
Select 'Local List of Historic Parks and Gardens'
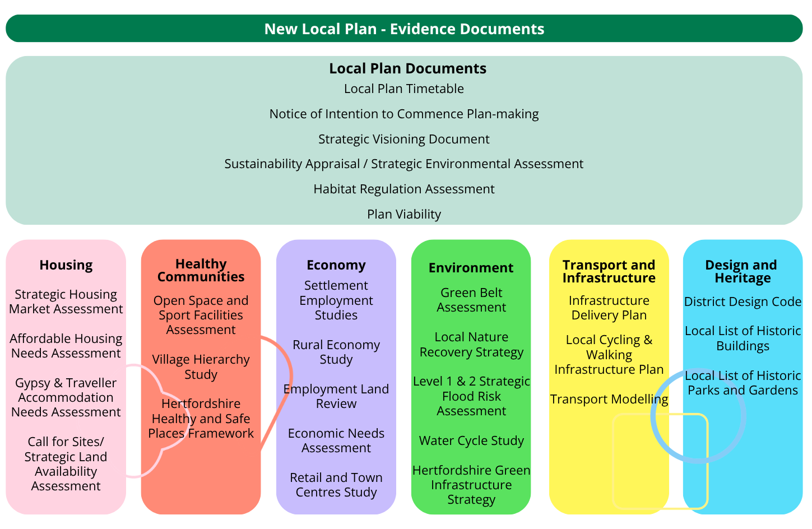(743, 383)
